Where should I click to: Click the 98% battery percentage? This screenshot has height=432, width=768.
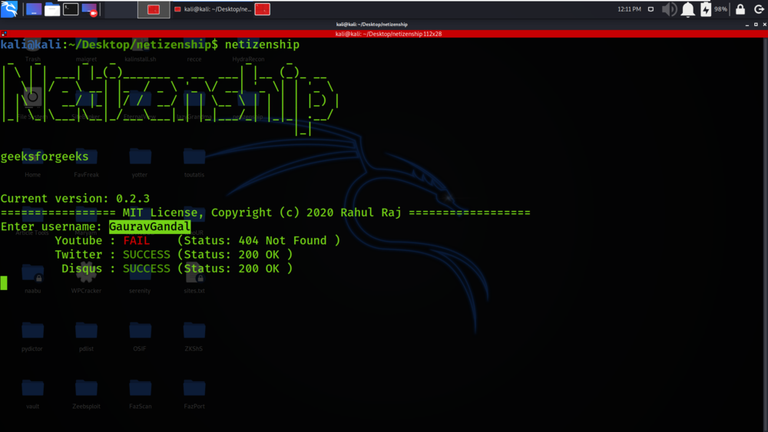tap(720, 9)
